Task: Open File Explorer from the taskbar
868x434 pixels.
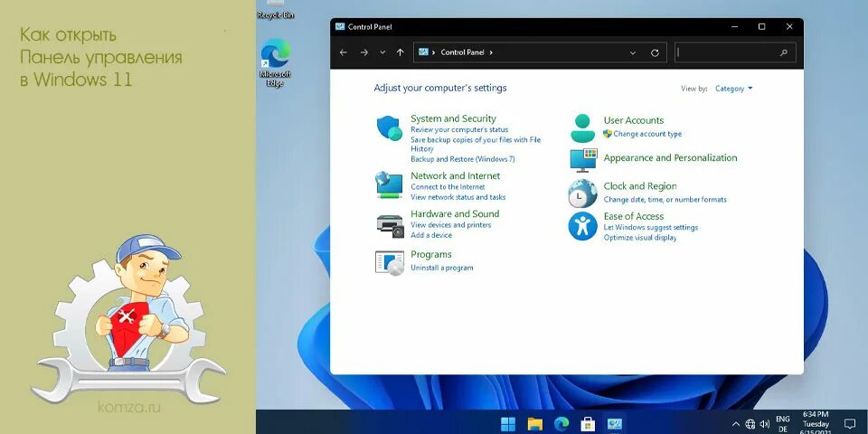Action: [534, 424]
